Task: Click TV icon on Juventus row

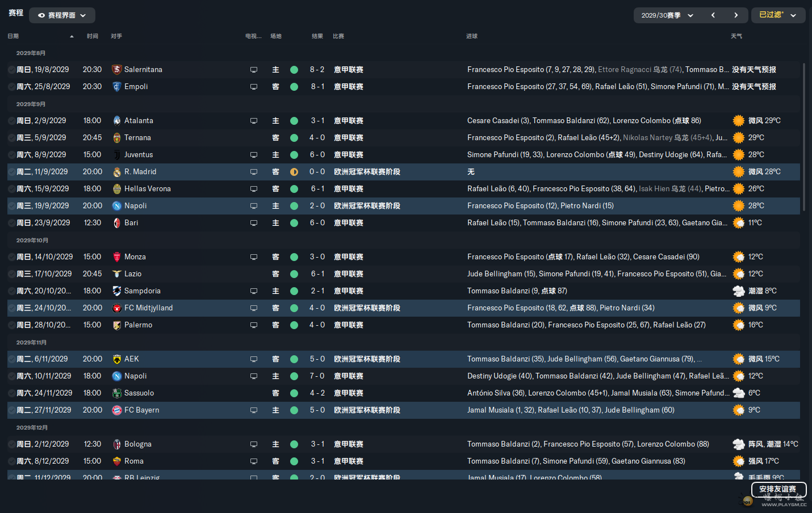Action: tap(254, 155)
